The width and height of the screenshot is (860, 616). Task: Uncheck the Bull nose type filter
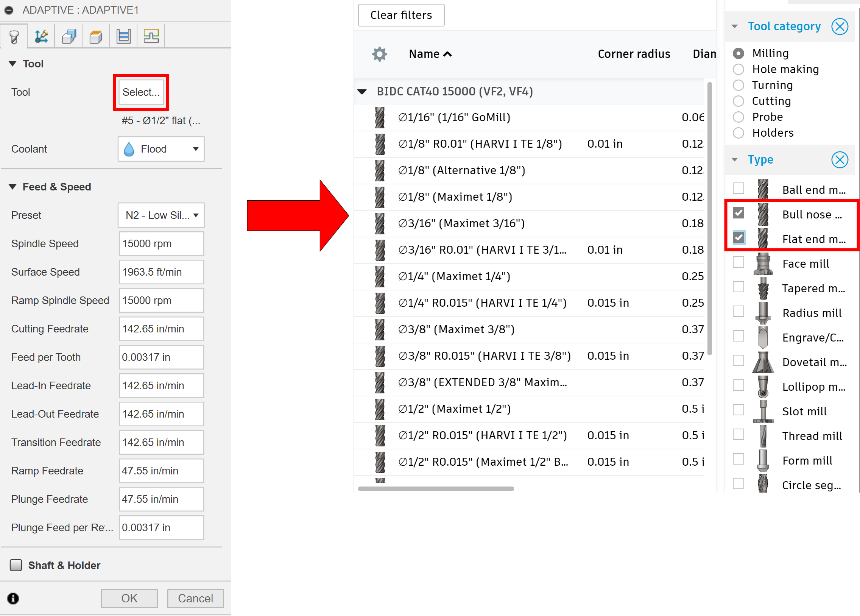(738, 213)
